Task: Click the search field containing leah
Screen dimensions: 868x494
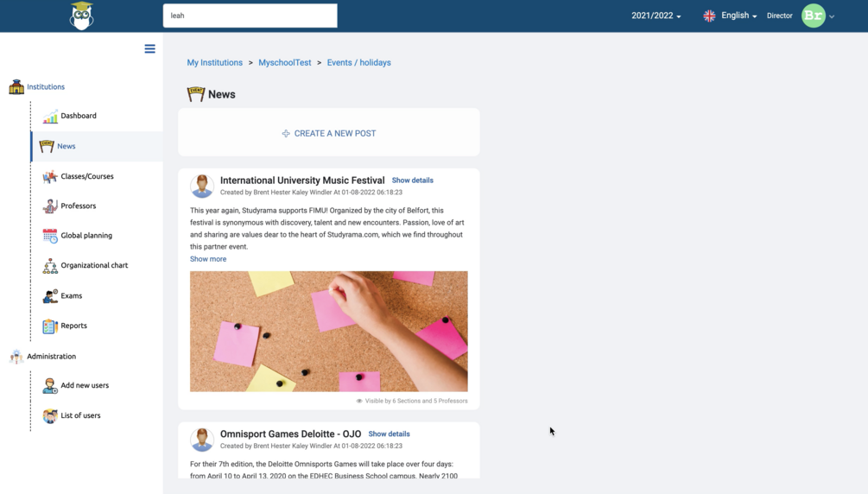Action: click(x=250, y=16)
